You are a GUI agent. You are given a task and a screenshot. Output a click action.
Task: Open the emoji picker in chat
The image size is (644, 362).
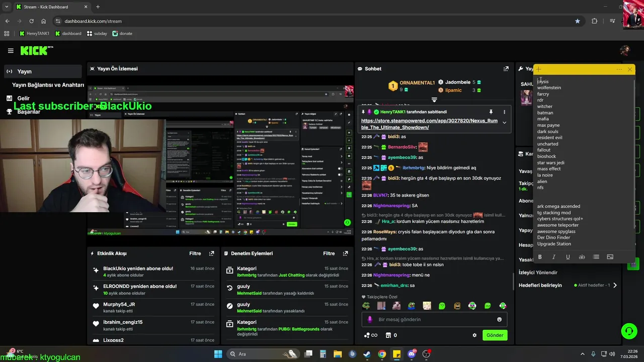499,319
